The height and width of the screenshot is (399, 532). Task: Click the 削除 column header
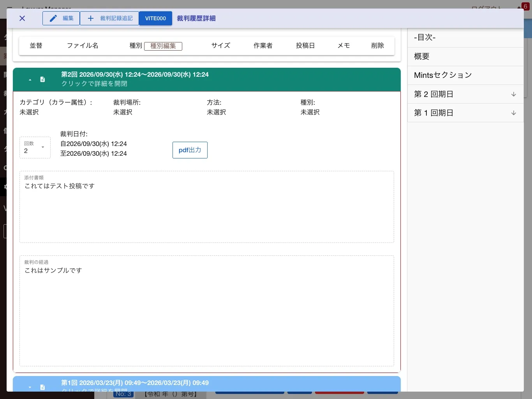(378, 46)
